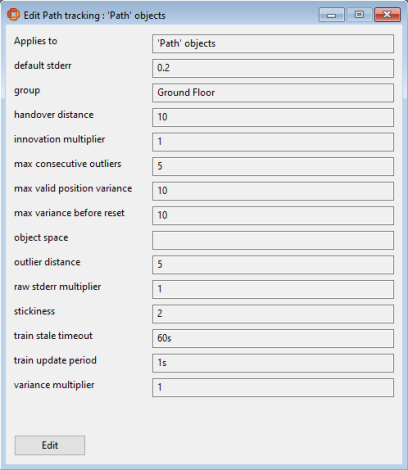408x470 pixels.
Task: Click the empty object space field
Action: (x=273, y=240)
